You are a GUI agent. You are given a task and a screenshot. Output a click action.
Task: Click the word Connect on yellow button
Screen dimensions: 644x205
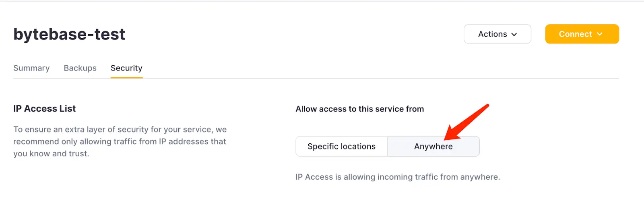tap(575, 34)
